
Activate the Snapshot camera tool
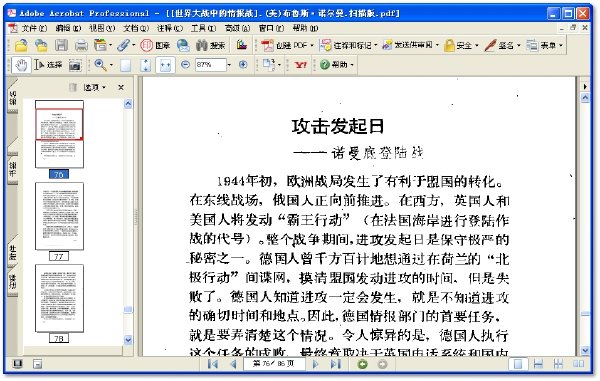[x=75, y=65]
